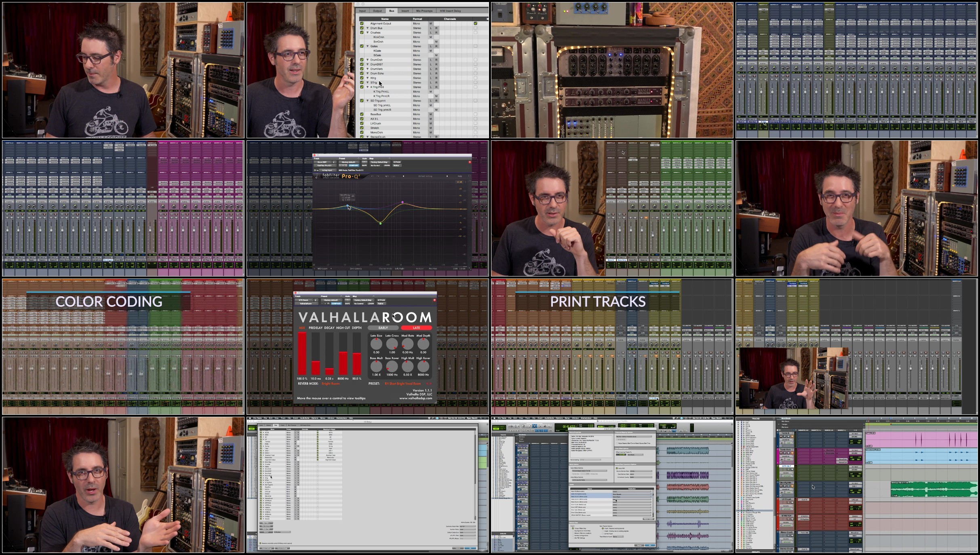Image resolution: width=980 pixels, height=555 pixels.
Task: Switch to the Output tab in I/O Setup
Action: click(377, 11)
